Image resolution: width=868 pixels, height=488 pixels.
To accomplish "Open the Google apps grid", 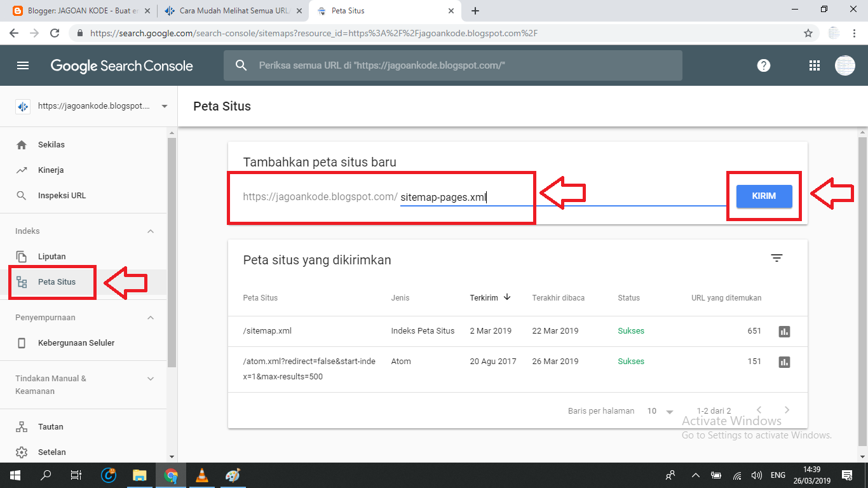I will [x=814, y=65].
